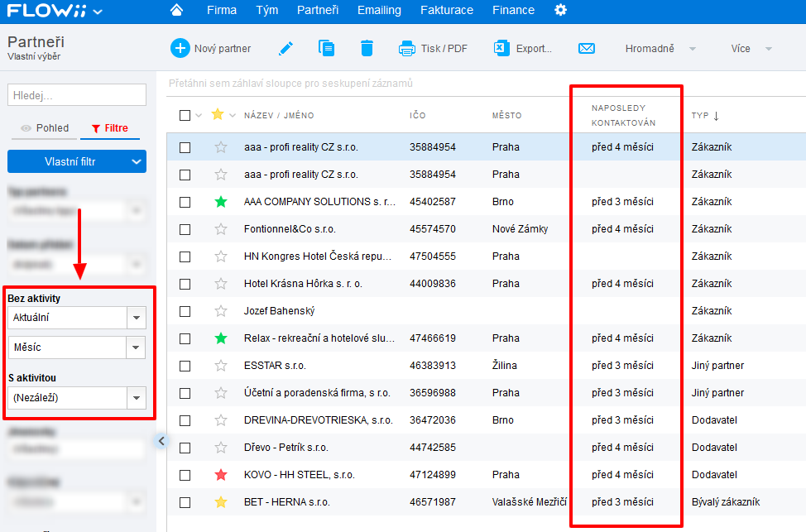
Task: Click yellow star of BET - HERNA
Action: coord(221,501)
